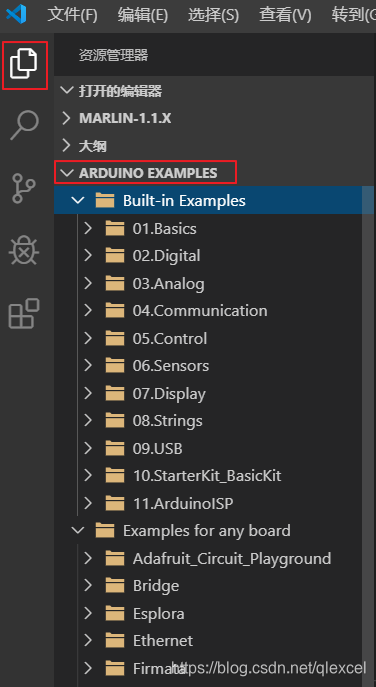The height and width of the screenshot is (687, 376).
Task: Expand the MARLIN-1.1.X section
Action: pos(66,118)
